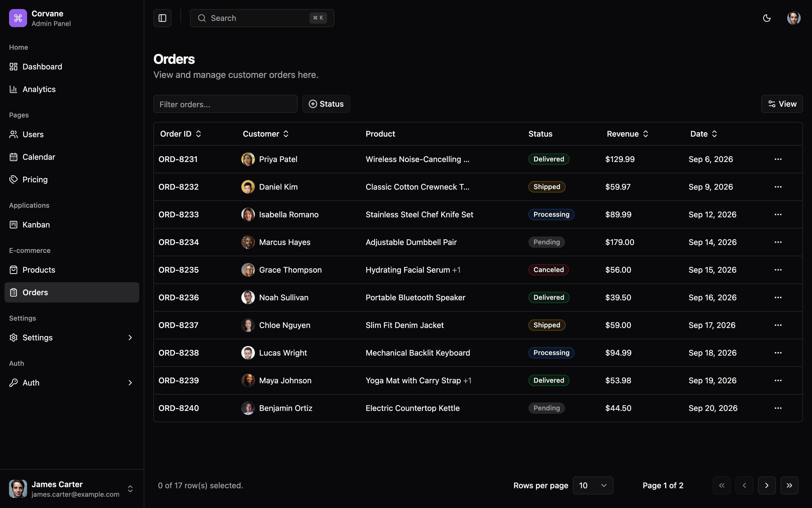
Task: Sort by the Date column header
Action: click(x=704, y=134)
